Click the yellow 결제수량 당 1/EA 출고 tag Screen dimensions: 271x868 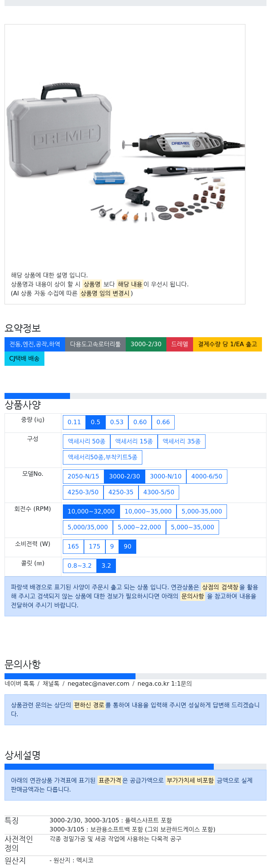(227, 344)
